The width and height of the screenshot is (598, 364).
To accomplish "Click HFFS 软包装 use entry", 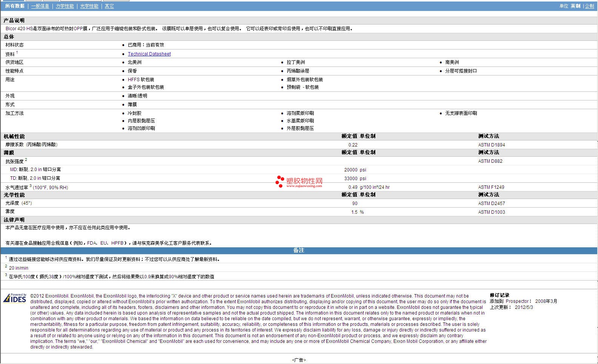I will point(141,80).
